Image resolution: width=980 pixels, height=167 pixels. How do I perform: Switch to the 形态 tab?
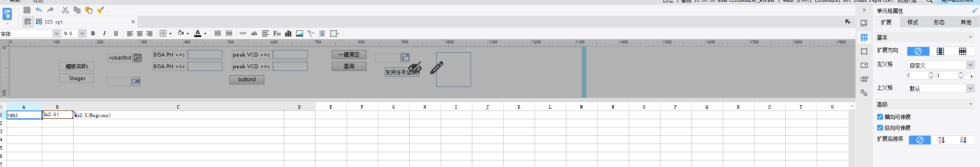tap(939, 22)
